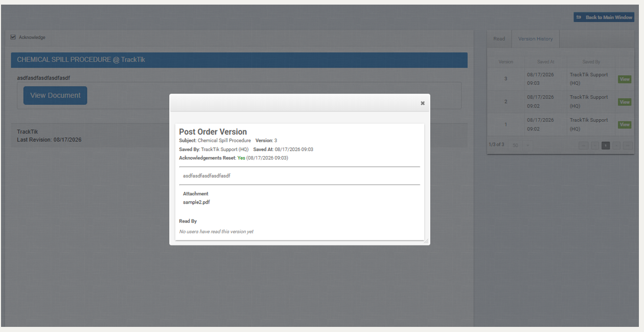Image resolution: width=644 pixels, height=332 pixels.
Task: Go to first page in pagination
Action: tap(584, 145)
